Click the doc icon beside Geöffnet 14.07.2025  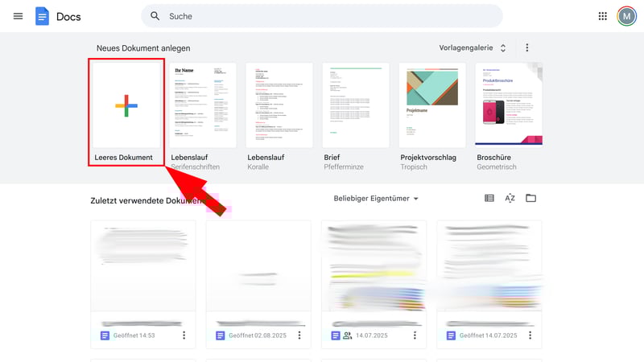coord(451,335)
